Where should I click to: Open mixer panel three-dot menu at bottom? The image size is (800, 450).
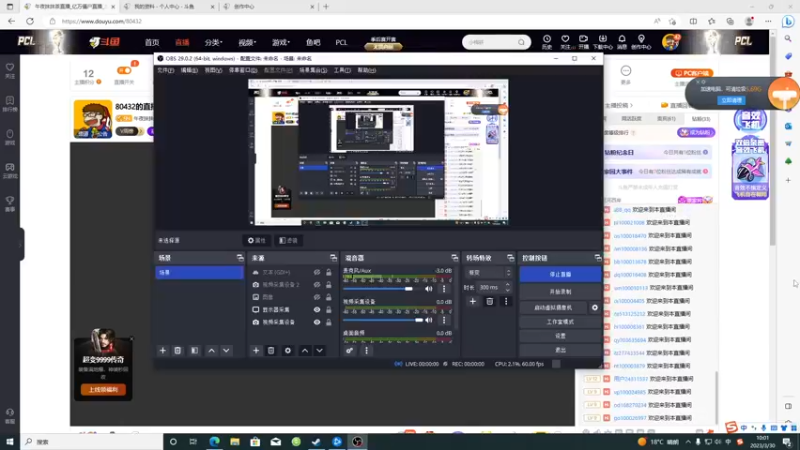coord(366,351)
